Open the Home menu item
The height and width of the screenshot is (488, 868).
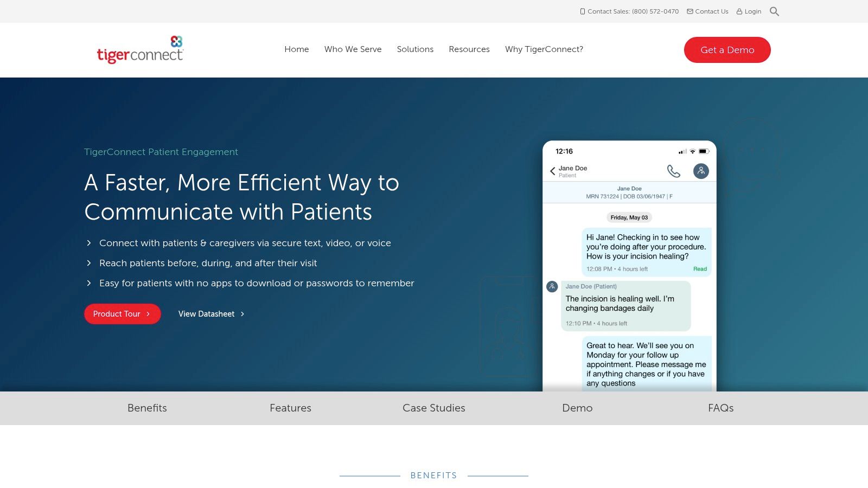[x=297, y=49]
